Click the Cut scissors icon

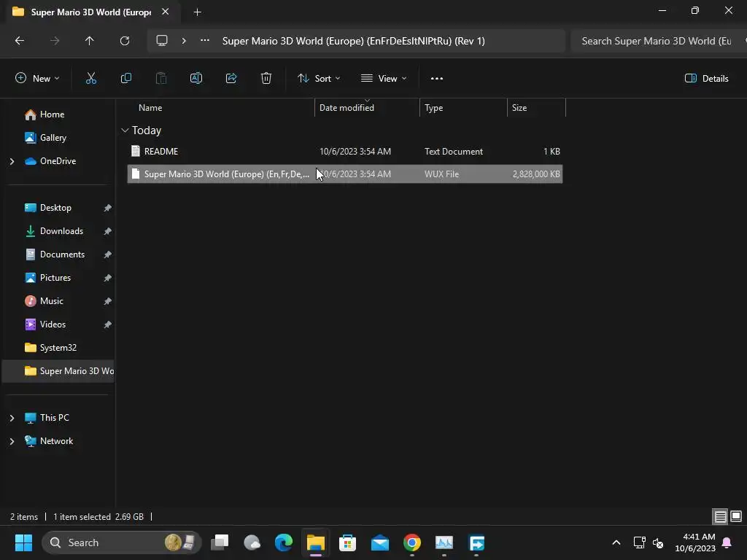[x=90, y=79]
